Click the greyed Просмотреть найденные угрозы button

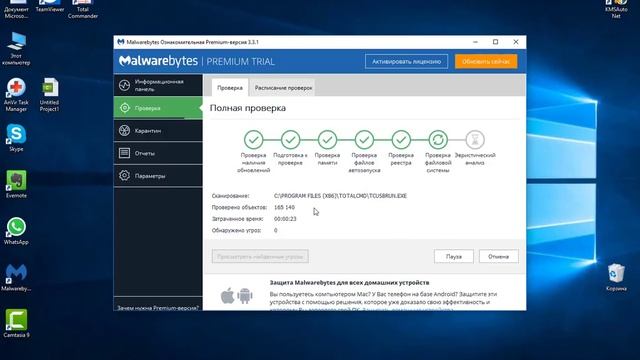(x=260, y=256)
